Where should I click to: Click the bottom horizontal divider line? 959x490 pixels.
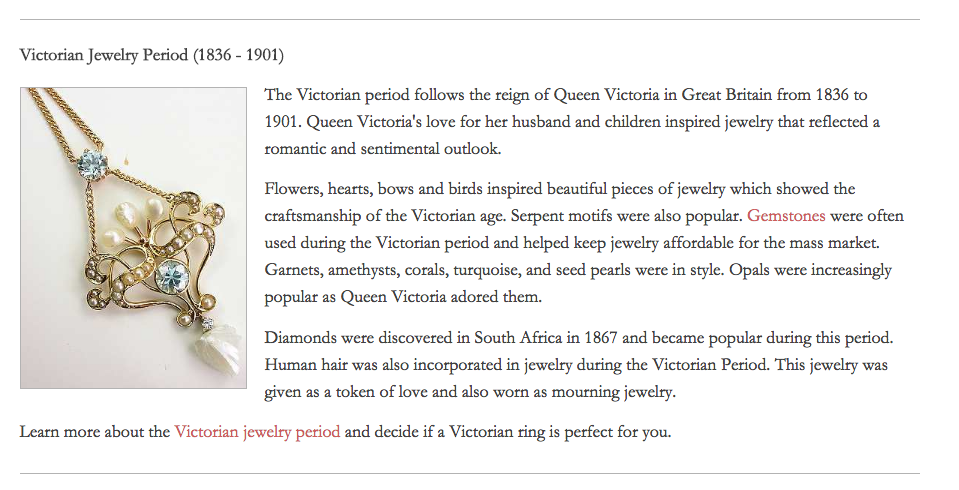(470, 473)
